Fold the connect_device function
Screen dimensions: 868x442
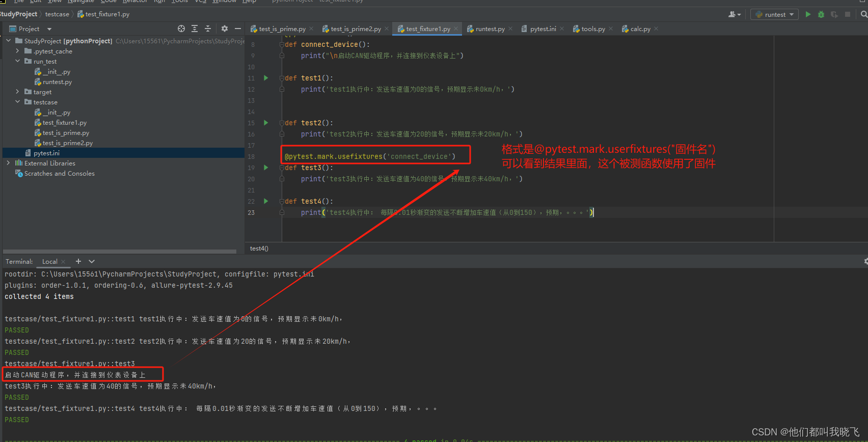coord(282,44)
